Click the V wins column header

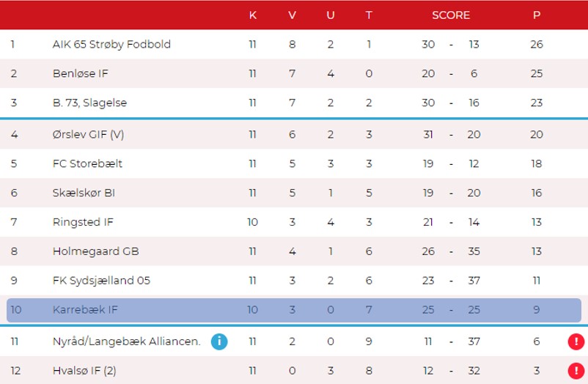293,15
